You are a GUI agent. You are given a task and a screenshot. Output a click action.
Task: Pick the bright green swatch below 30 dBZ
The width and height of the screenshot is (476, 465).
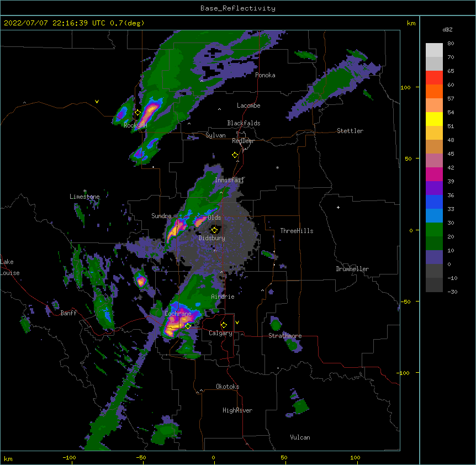[x=434, y=230]
